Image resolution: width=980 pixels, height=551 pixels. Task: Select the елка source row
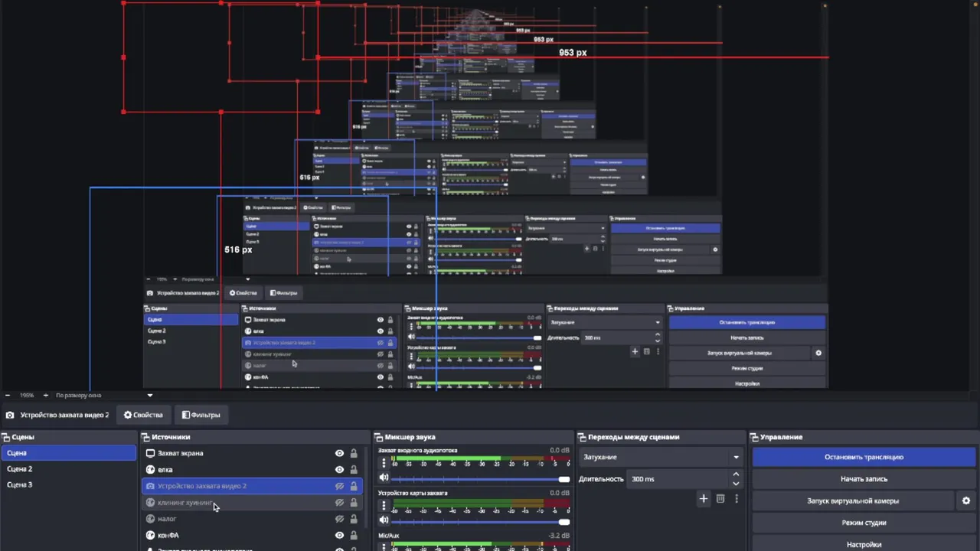click(252, 469)
